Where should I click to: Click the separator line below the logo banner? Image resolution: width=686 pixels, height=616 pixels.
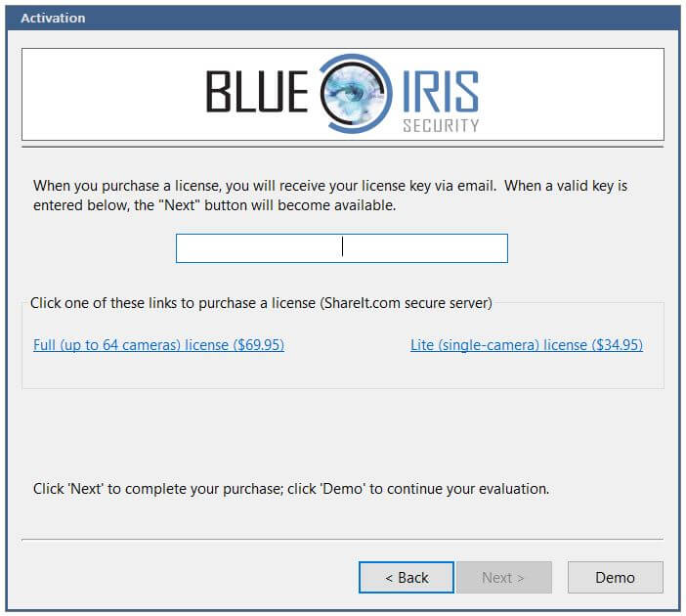(x=342, y=147)
